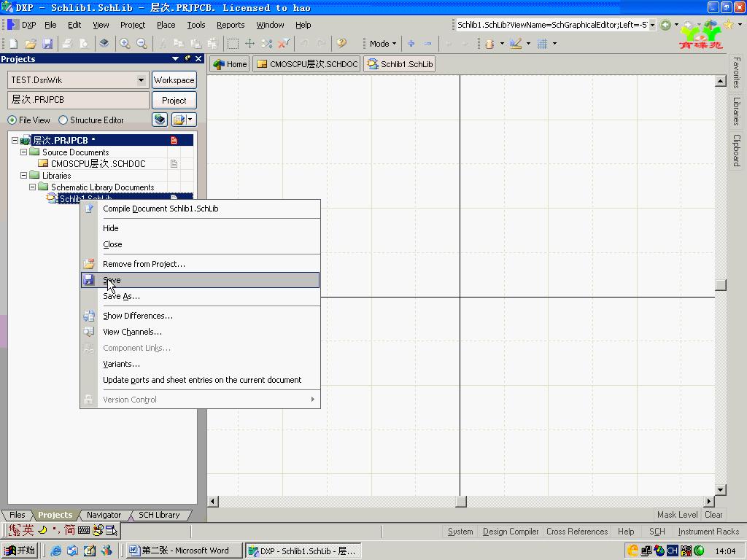Open the Tools menu
This screenshot has width=747, height=560.
pos(196,25)
